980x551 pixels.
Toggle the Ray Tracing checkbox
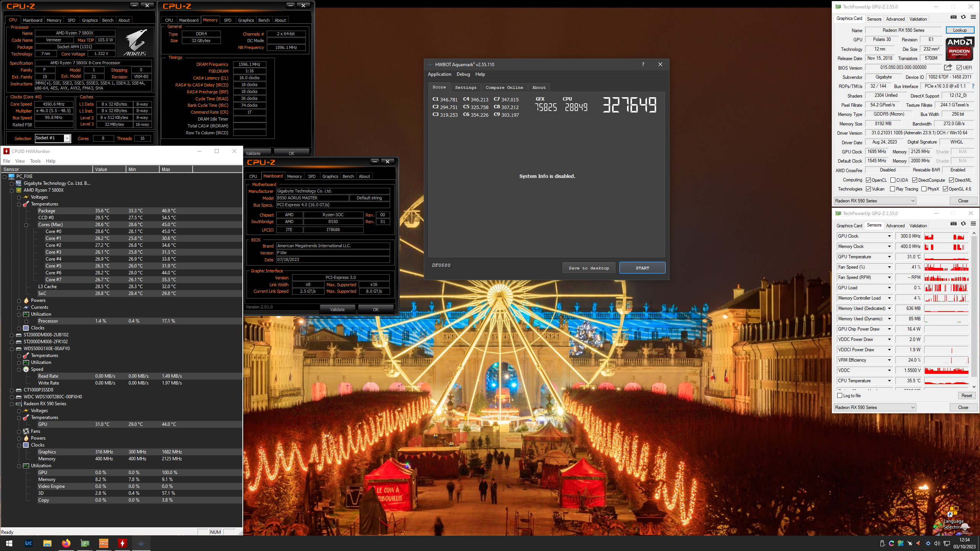point(893,189)
